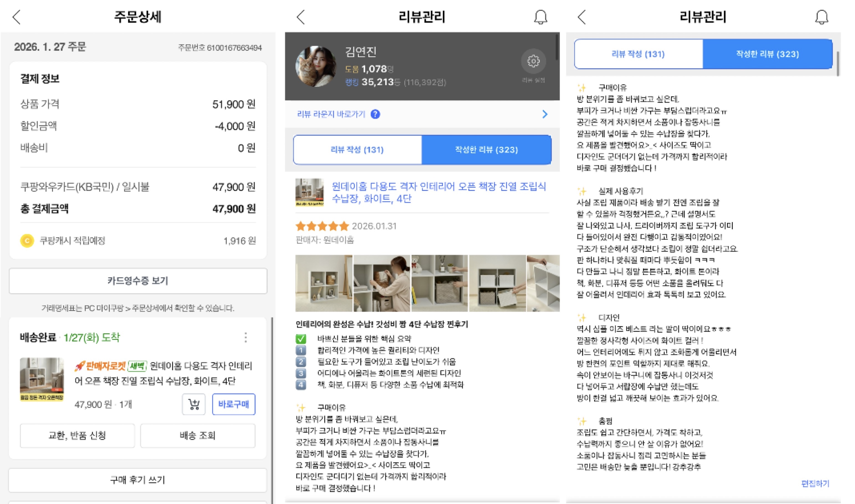Click 랭킹 35,213등 ranking text

tap(395, 82)
